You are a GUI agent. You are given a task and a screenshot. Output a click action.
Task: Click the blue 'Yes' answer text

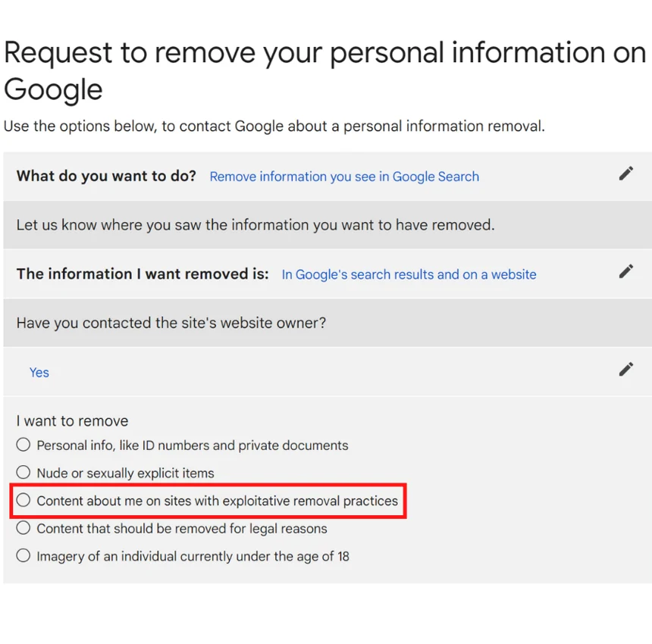pyautogui.click(x=39, y=373)
